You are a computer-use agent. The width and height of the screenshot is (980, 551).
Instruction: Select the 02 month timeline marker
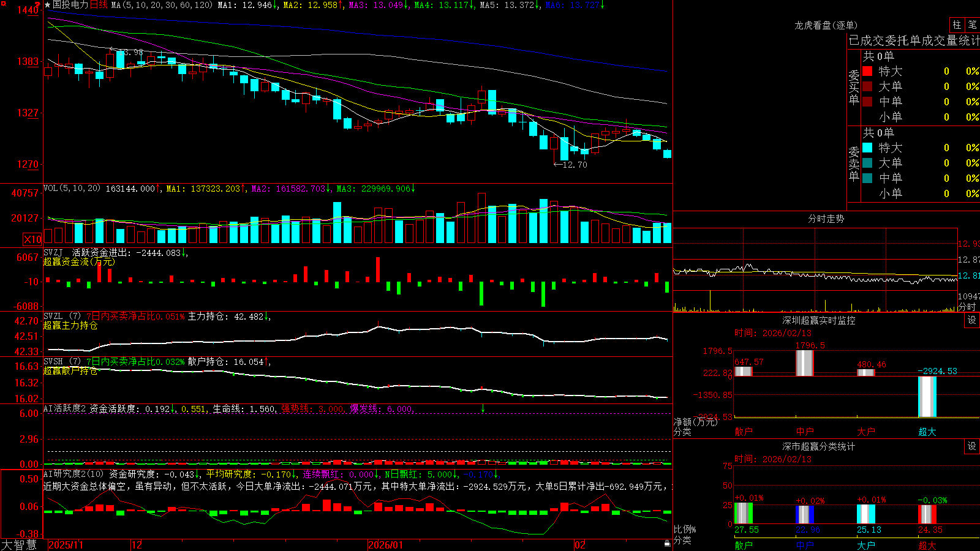580,545
